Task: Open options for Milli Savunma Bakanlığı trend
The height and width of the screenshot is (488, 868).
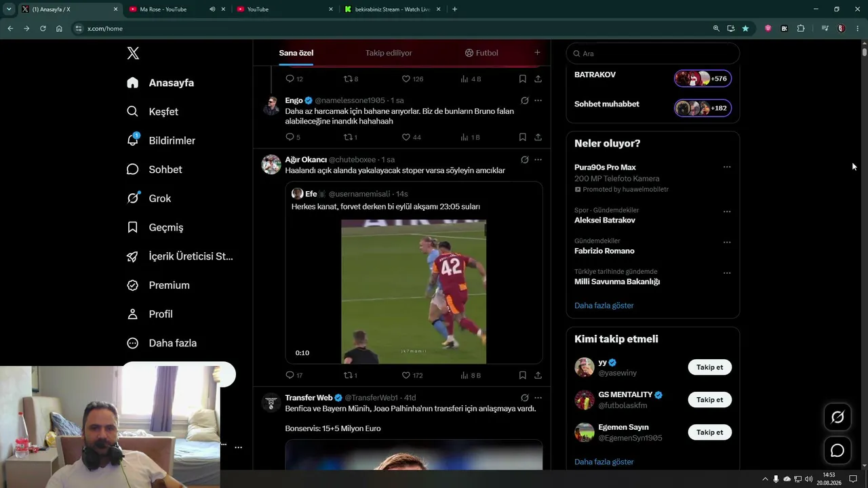Action: pyautogui.click(x=727, y=273)
